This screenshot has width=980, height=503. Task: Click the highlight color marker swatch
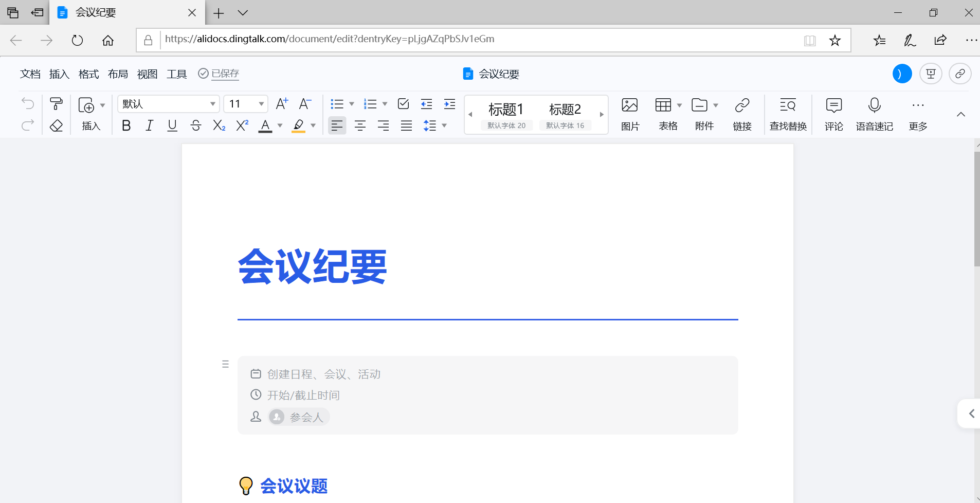[x=298, y=125]
